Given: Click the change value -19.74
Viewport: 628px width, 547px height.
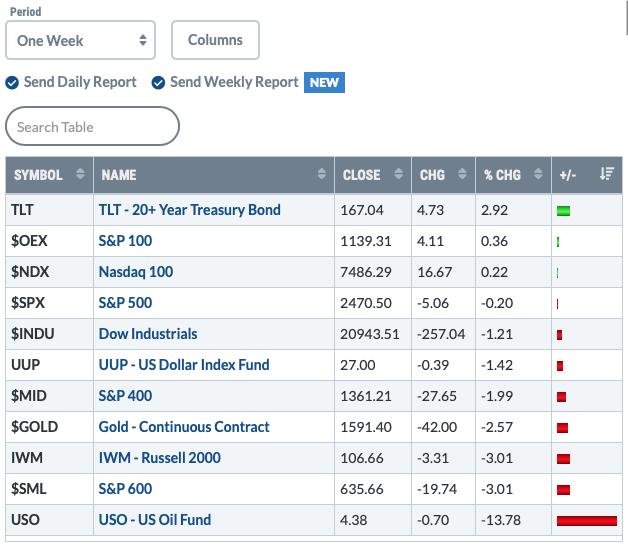Looking at the screenshot, I should [x=437, y=489].
